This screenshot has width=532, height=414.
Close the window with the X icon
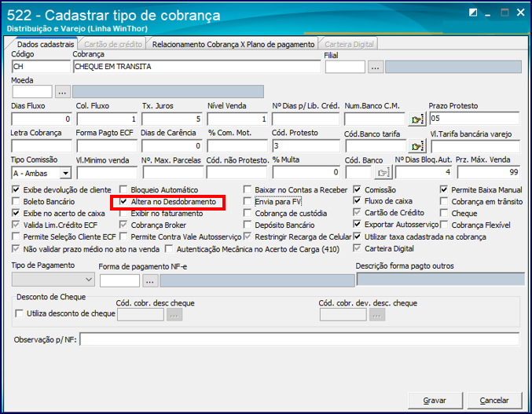(520, 13)
